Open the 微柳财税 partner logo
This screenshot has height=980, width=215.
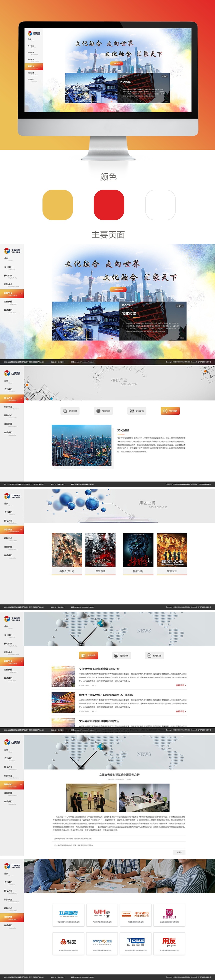(x=169, y=914)
